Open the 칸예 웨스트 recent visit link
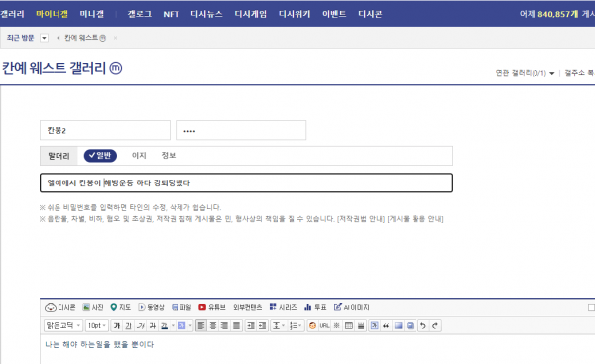The image size is (595, 364). coord(85,38)
